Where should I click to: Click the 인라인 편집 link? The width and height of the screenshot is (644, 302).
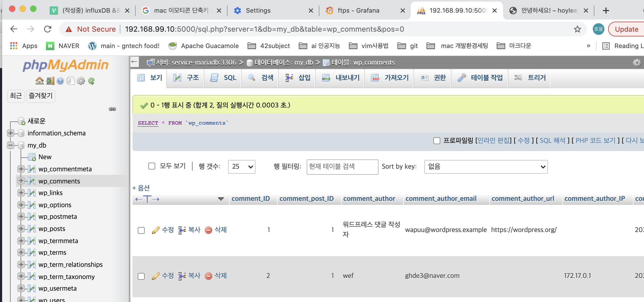[x=493, y=140]
